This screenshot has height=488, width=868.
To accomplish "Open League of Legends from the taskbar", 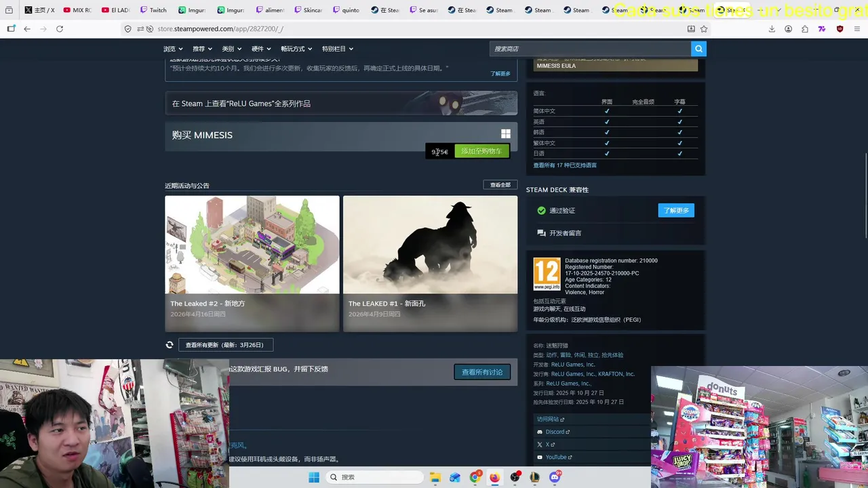I will [535, 477].
